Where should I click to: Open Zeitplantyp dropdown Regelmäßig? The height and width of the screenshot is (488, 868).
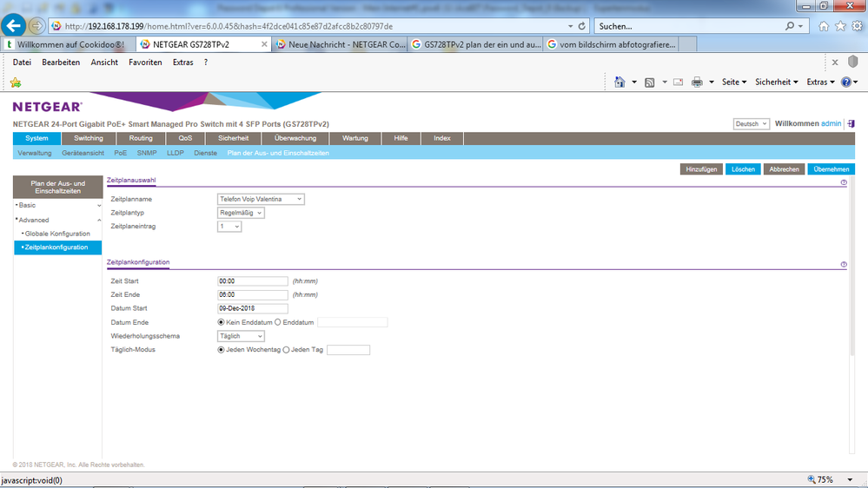pos(241,213)
